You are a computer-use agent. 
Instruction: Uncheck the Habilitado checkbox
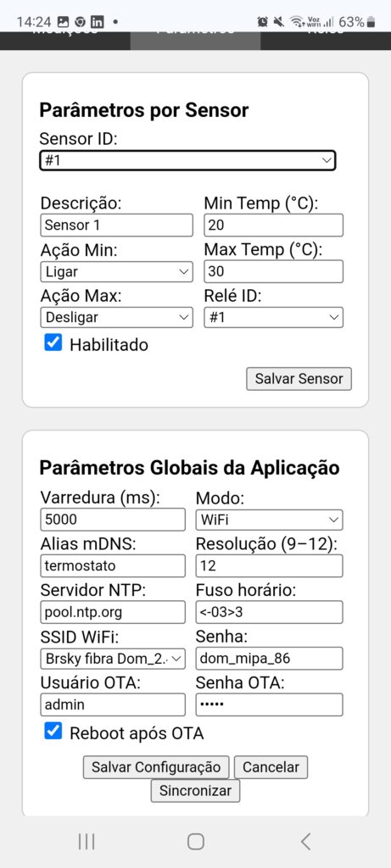[x=53, y=343]
